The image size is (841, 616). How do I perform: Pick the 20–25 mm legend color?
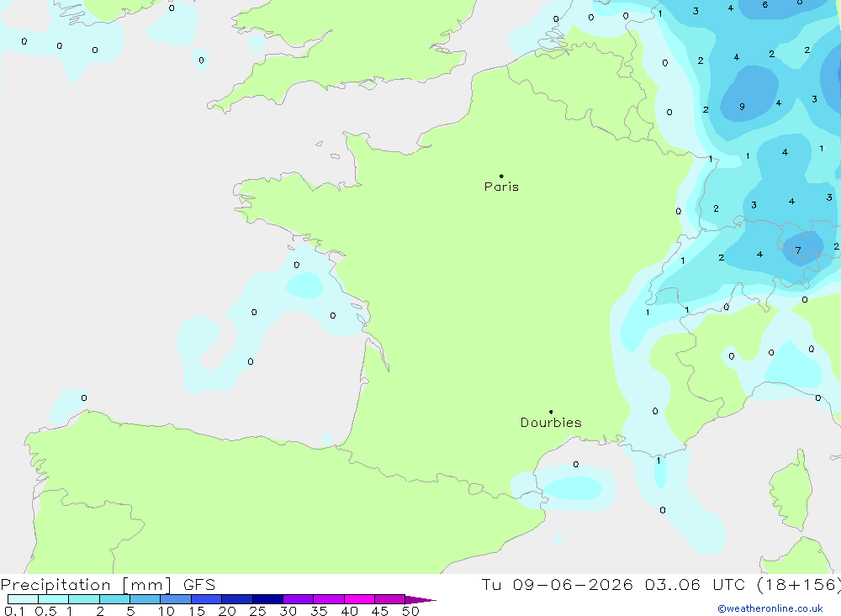coord(236,599)
